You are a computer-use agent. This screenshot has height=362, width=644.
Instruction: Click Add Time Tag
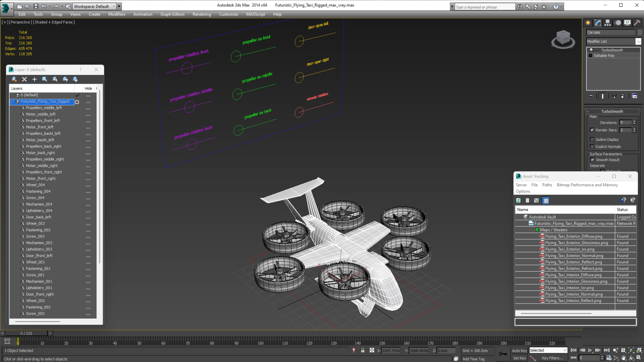click(474, 359)
